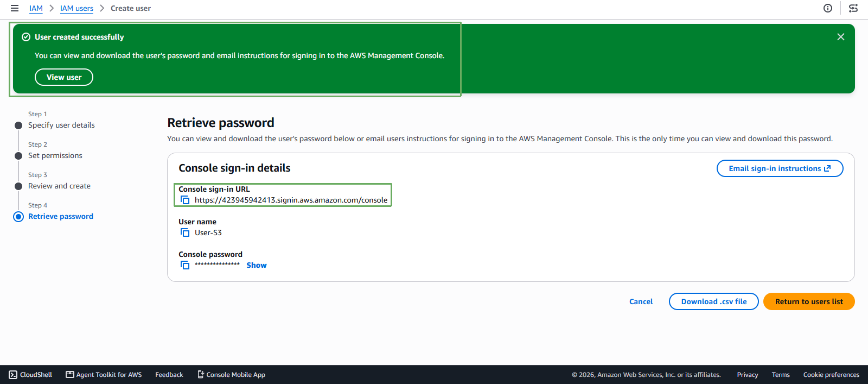Cancel the user creation wizard

click(641, 301)
